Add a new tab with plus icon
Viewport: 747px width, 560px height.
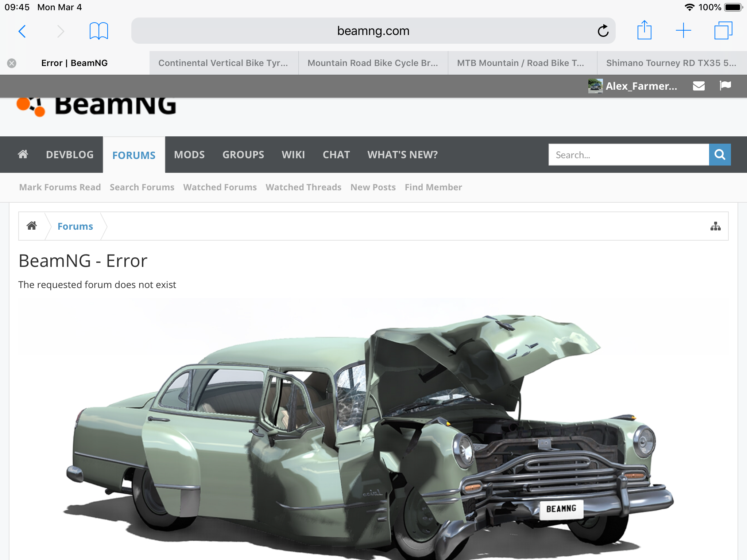click(684, 31)
